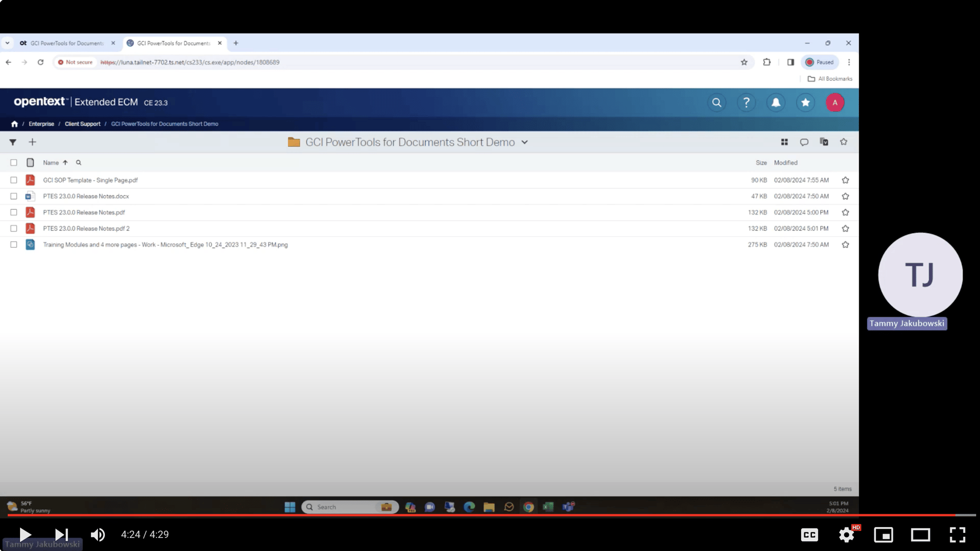Click image icon of Training Modules file
The height and width of the screenshot is (551, 980).
30,244
